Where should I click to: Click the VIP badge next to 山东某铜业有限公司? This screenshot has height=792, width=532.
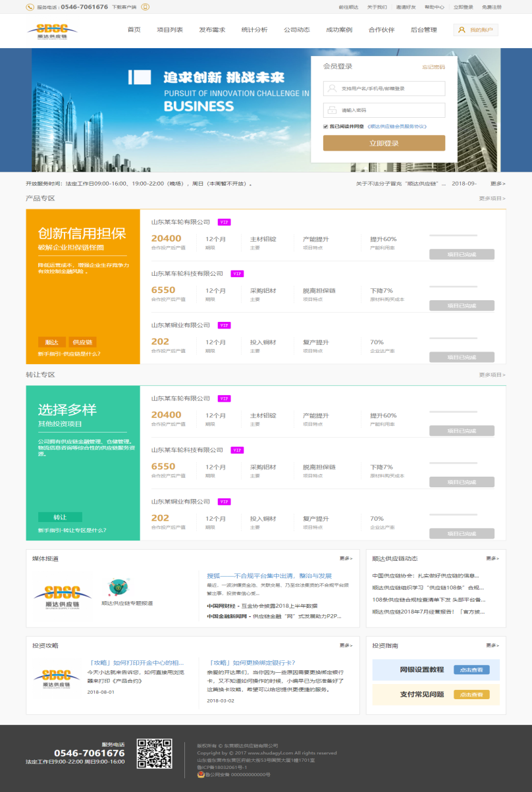[x=225, y=325]
